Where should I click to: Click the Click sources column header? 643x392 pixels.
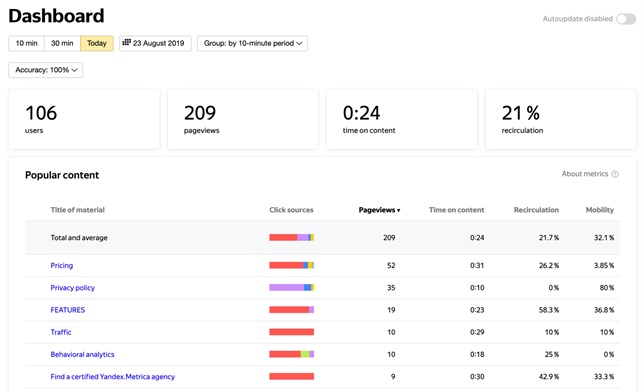pyautogui.click(x=291, y=210)
